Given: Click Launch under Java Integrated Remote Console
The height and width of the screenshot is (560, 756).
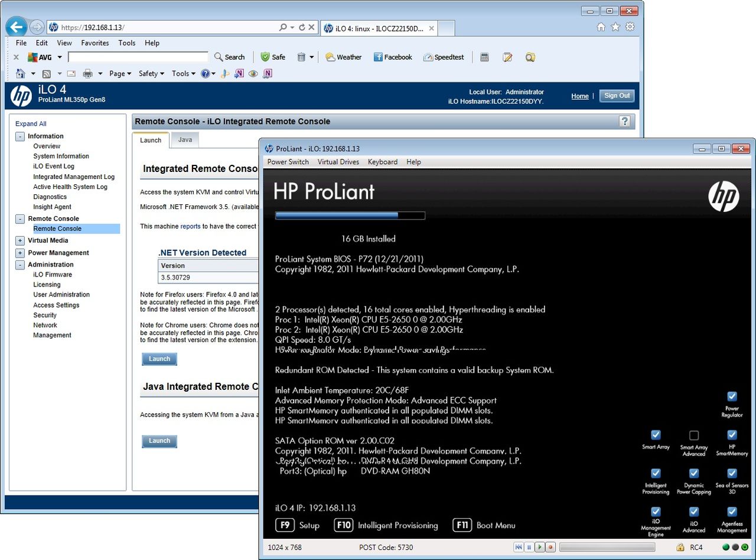Looking at the screenshot, I should [x=159, y=441].
